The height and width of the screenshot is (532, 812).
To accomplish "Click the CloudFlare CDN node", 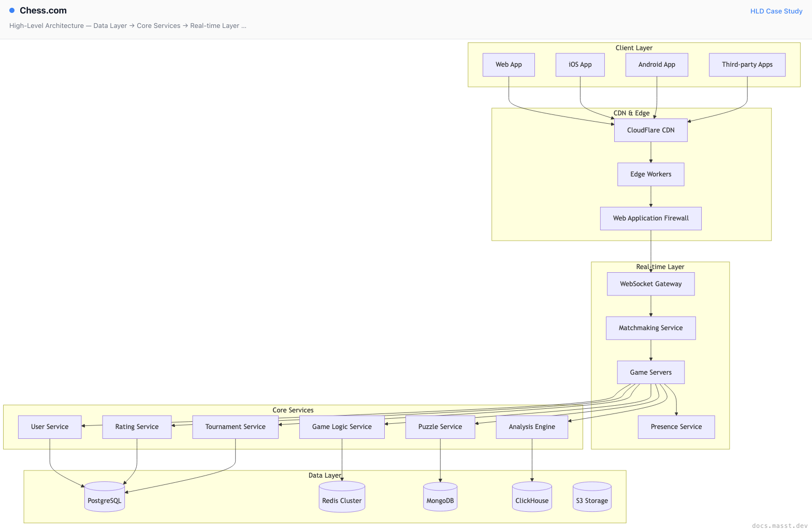I will 651,130.
